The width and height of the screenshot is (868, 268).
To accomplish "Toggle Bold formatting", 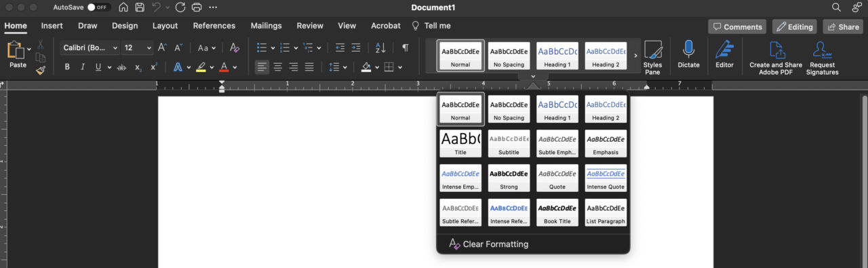I will (x=67, y=67).
